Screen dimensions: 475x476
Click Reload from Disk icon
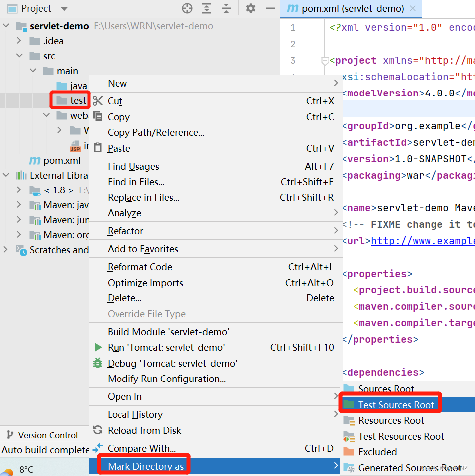pyautogui.click(x=98, y=430)
